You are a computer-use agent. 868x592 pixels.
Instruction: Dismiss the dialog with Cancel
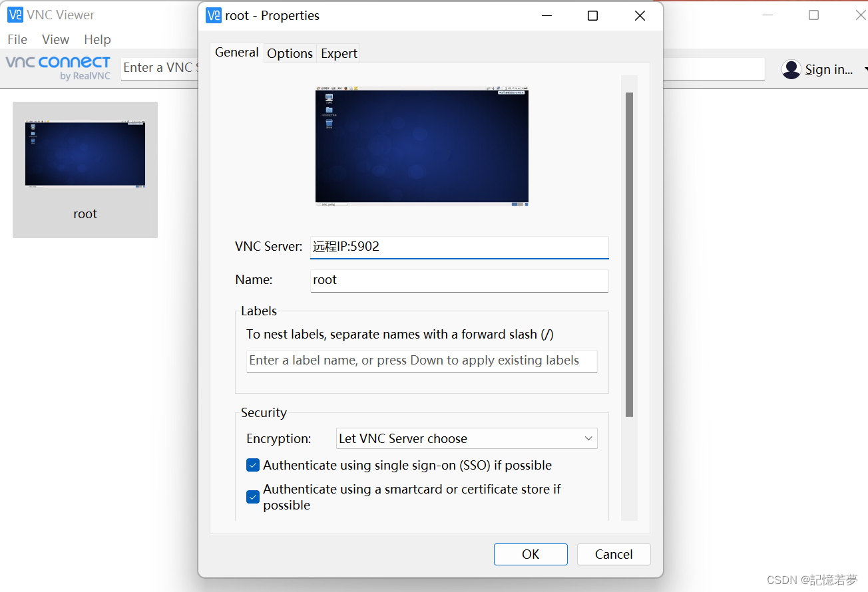pos(613,554)
